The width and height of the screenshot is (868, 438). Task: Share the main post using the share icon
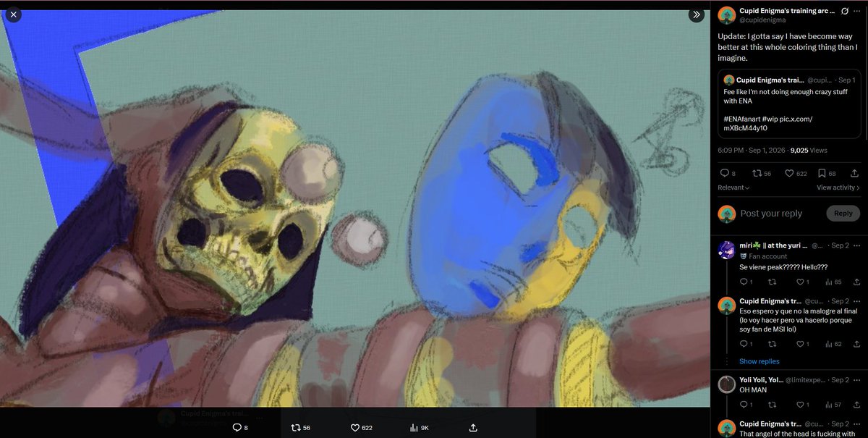pos(855,173)
